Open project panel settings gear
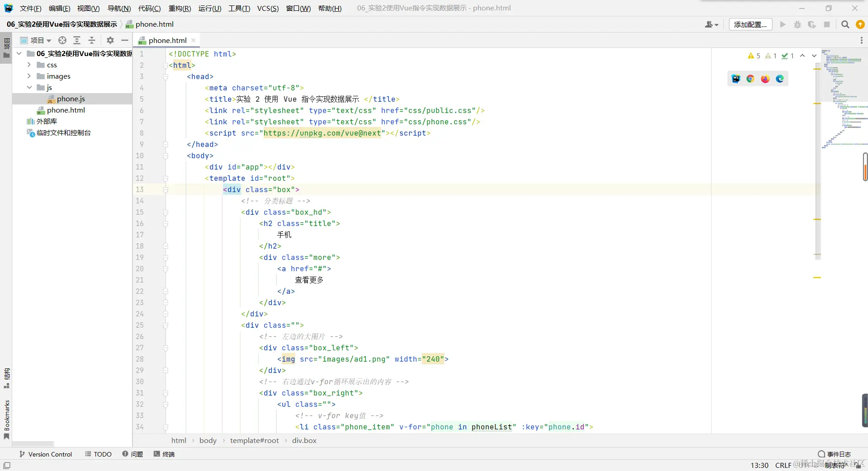The image size is (868, 471). click(x=110, y=40)
